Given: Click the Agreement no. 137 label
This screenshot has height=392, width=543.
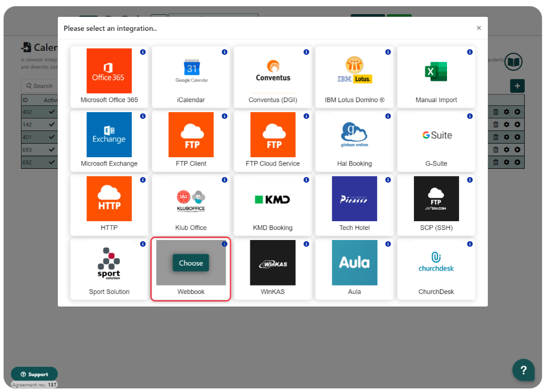Looking at the screenshot, I should [34, 385].
